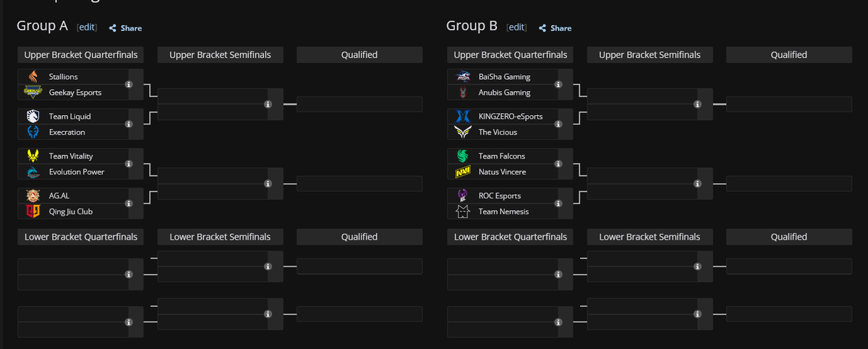Open info for AG.AL vs Qing Jiu Club match
Screen dimensions: 868x349
(129, 204)
